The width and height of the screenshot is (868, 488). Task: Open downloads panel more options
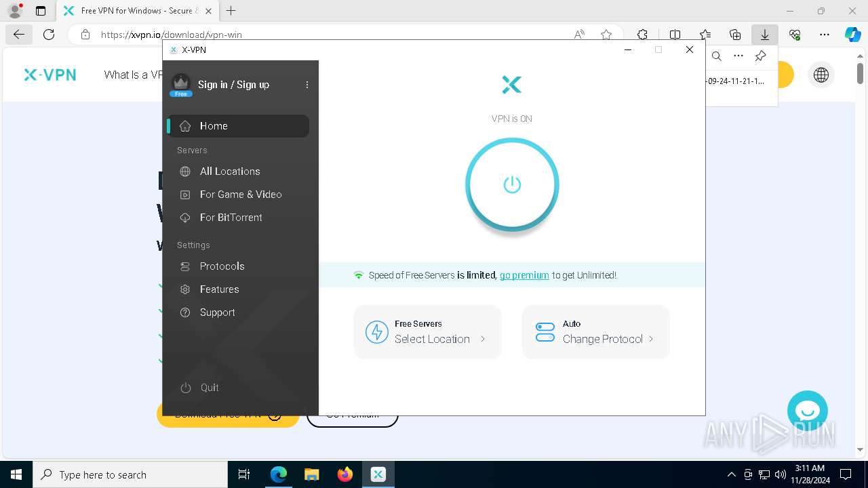pos(738,56)
